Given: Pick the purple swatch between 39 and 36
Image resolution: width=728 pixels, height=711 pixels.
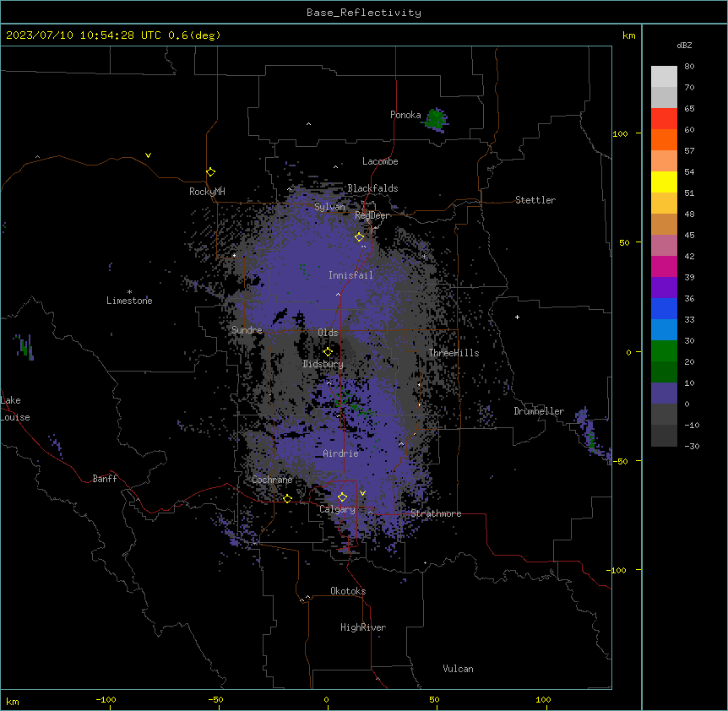Looking at the screenshot, I should coord(664,288).
